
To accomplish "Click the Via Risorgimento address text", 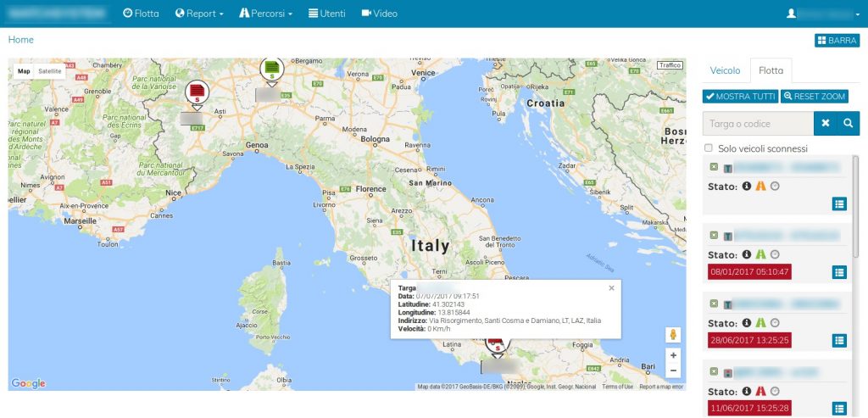I will coord(515,320).
